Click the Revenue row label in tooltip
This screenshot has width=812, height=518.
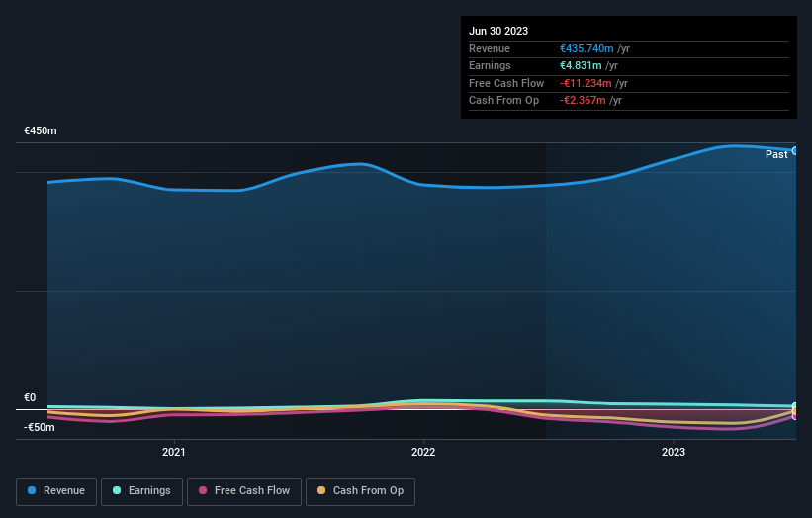(x=490, y=48)
